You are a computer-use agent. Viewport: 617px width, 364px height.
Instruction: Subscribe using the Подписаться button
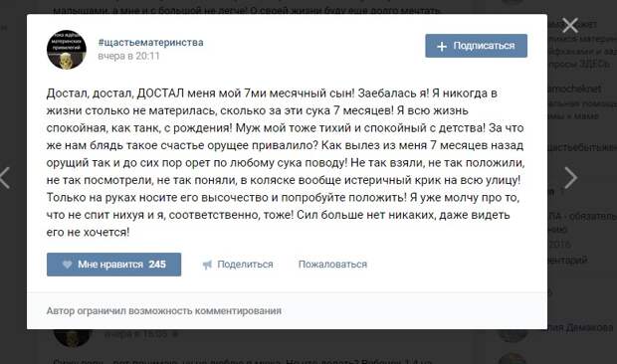coord(476,46)
